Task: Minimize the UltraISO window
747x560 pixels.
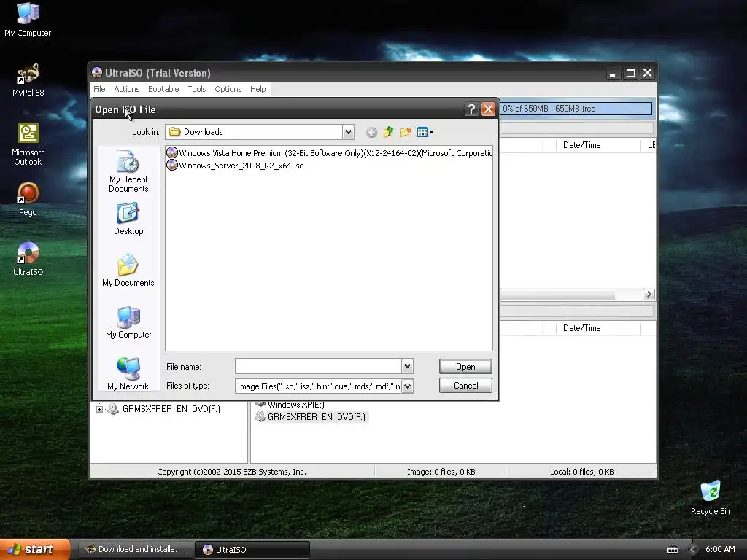Action: (613, 74)
